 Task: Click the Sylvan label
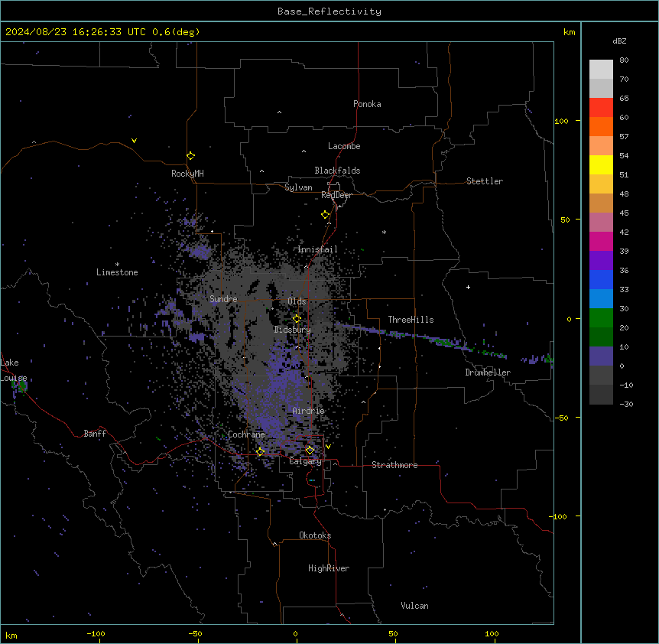[298, 187]
